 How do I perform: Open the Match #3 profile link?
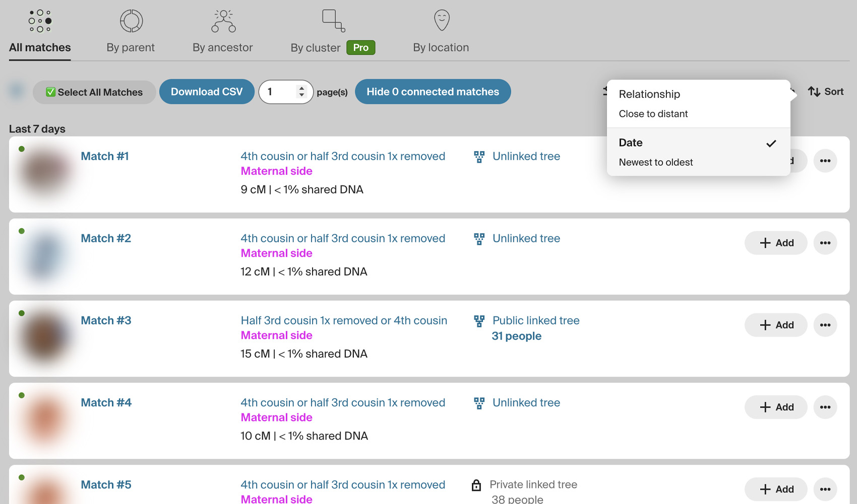(x=106, y=321)
